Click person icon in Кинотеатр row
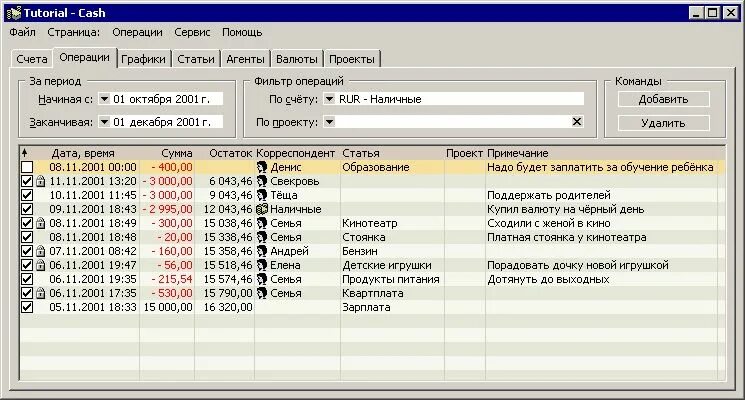Viewport: 745px width, 400px height. [262, 223]
